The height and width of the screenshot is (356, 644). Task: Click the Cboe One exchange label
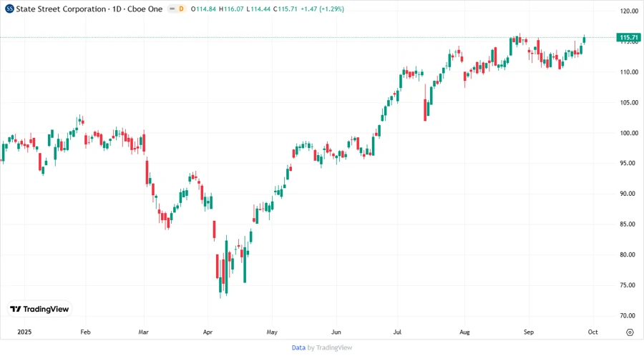[145, 9]
